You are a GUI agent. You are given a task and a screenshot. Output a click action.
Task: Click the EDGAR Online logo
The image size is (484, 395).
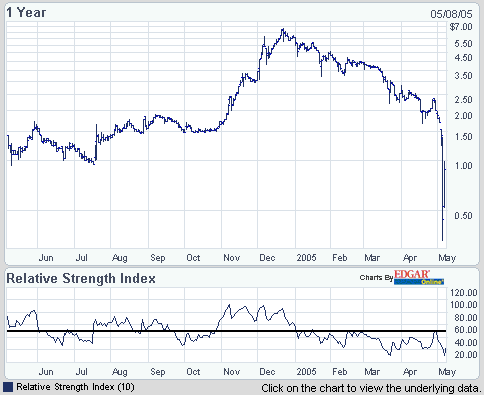pos(419,277)
